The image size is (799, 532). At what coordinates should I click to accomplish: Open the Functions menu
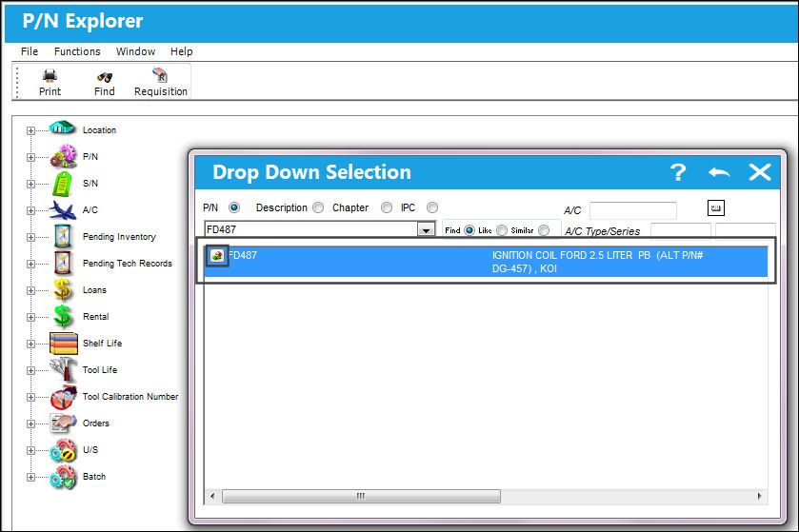point(77,51)
